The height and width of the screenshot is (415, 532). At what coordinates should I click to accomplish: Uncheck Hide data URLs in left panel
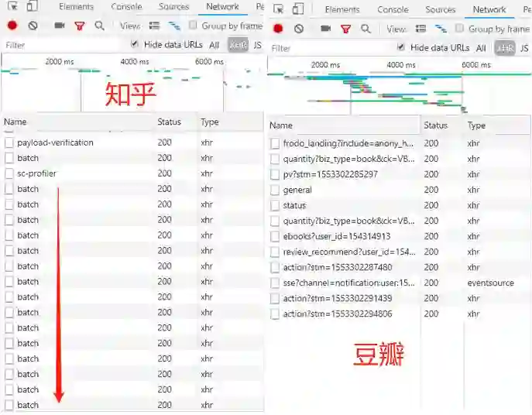[x=135, y=44]
